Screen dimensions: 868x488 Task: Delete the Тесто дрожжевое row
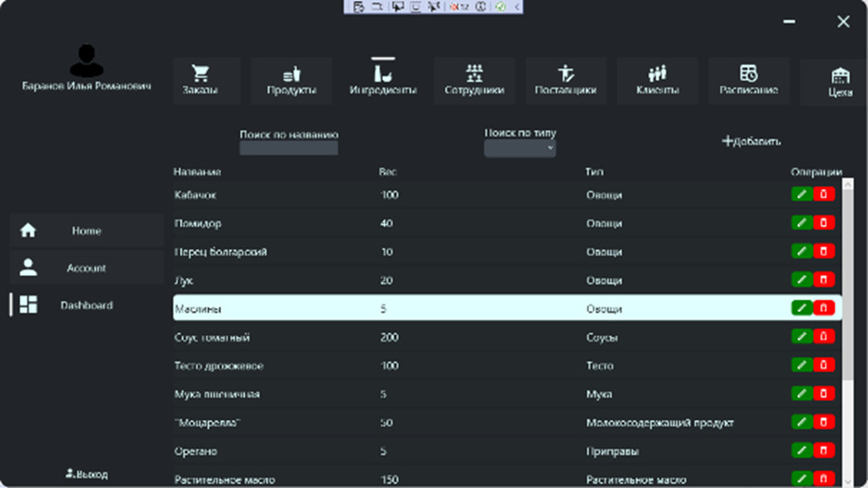pyautogui.click(x=824, y=365)
